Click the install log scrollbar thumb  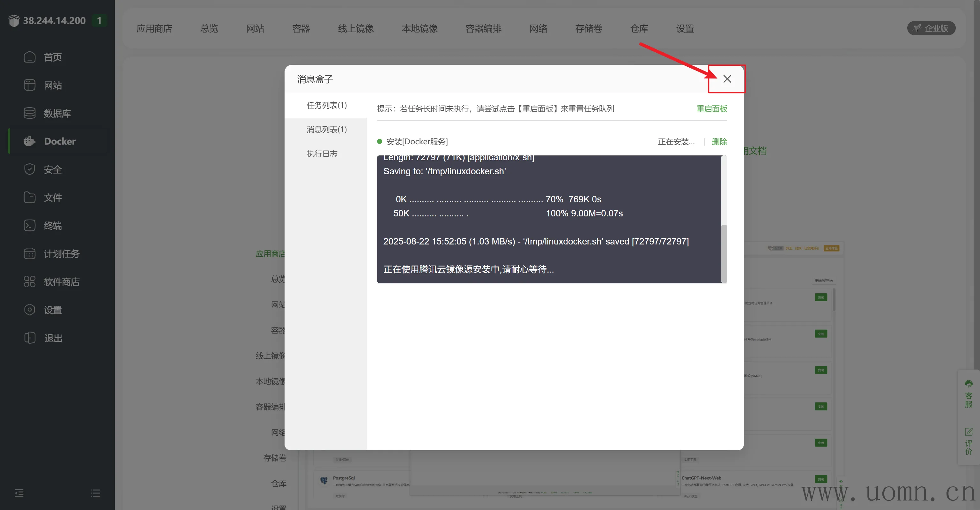[x=724, y=253]
